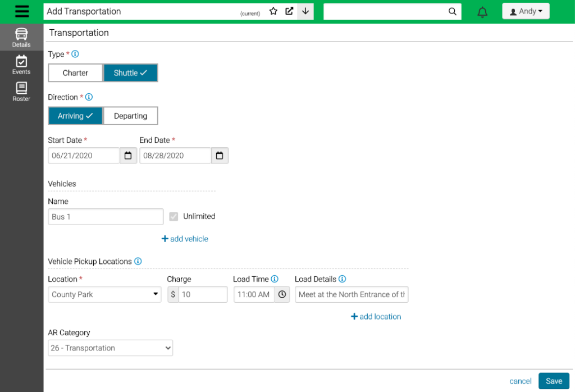Open the hamburger navigation menu
575x392 pixels.
(x=22, y=11)
